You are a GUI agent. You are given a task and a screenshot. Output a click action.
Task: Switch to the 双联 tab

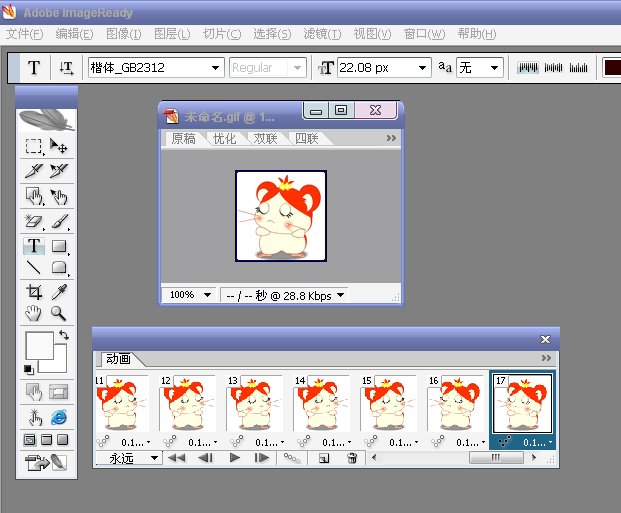pos(265,139)
